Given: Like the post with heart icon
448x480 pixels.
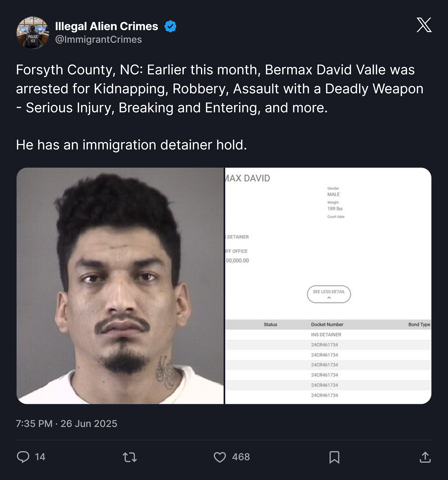Looking at the screenshot, I should tap(220, 457).
